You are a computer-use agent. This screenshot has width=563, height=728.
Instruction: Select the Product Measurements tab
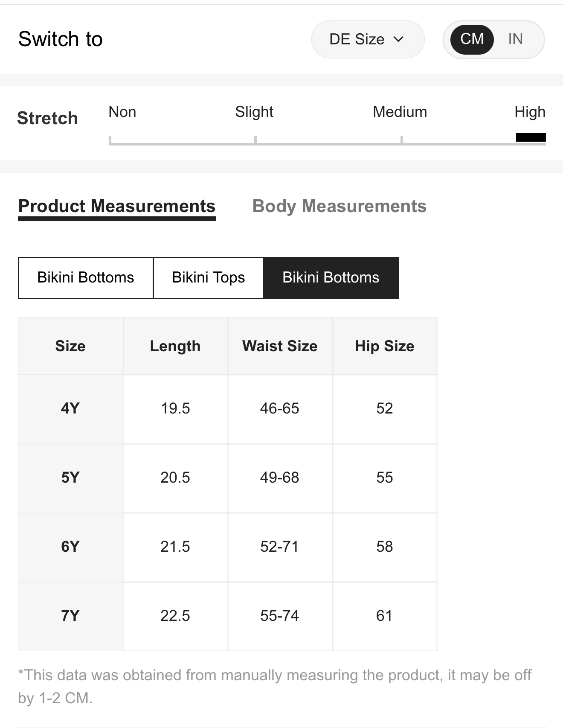[x=117, y=207]
